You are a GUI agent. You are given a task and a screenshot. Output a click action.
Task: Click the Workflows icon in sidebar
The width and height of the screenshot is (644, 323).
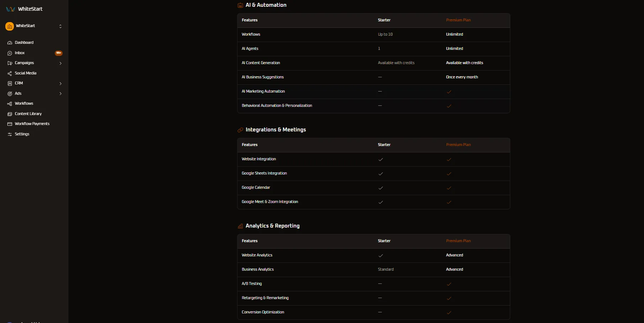pos(10,104)
